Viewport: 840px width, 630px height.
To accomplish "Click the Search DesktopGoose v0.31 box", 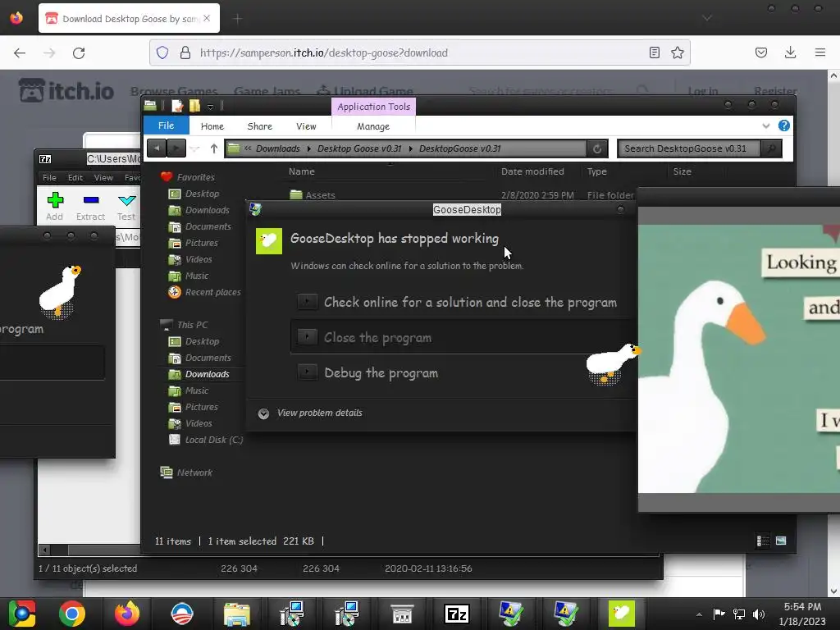I will coord(689,148).
